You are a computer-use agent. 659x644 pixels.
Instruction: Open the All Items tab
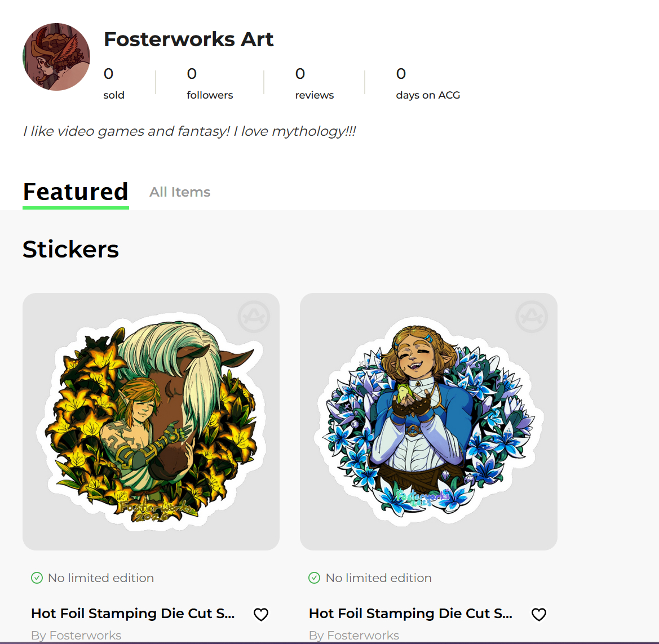coord(180,192)
